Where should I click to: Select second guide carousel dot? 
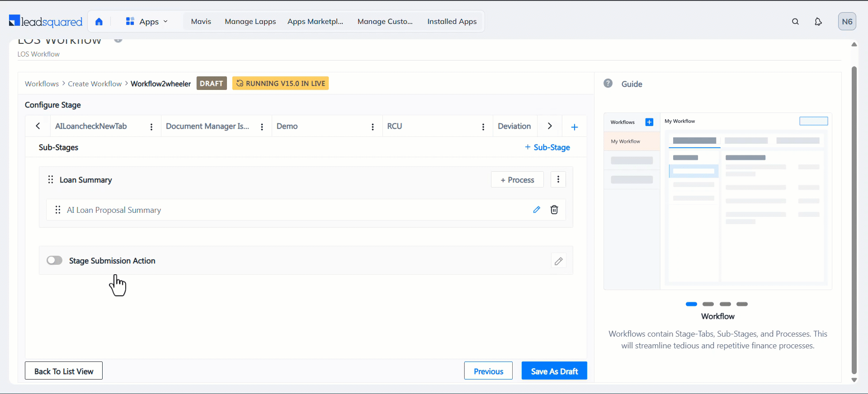click(708, 304)
